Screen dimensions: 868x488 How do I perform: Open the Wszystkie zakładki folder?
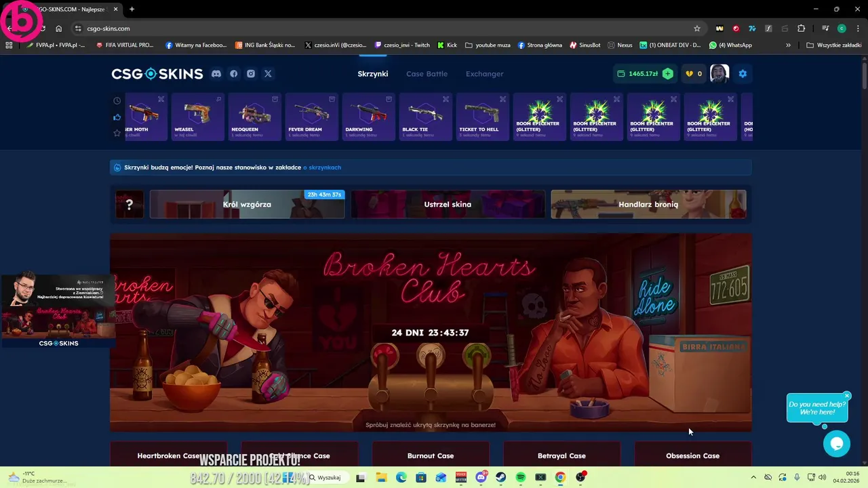(x=833, y=45)
